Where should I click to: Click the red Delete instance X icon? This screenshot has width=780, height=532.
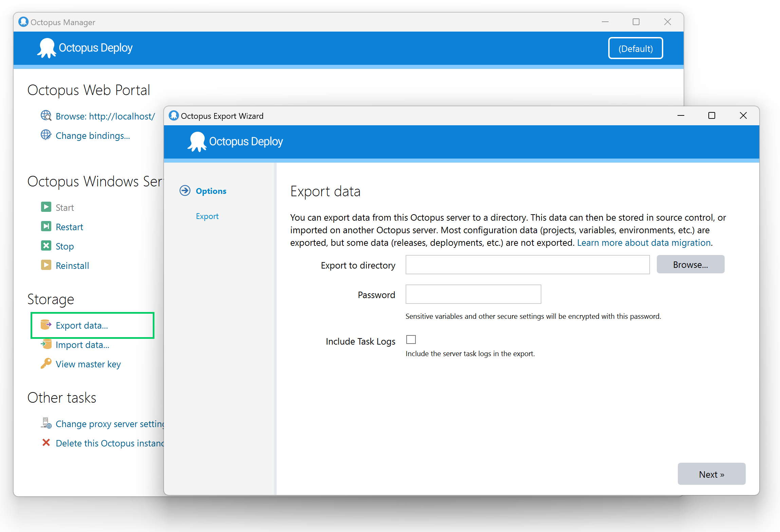pyautogui.click(x=46, y=442)
